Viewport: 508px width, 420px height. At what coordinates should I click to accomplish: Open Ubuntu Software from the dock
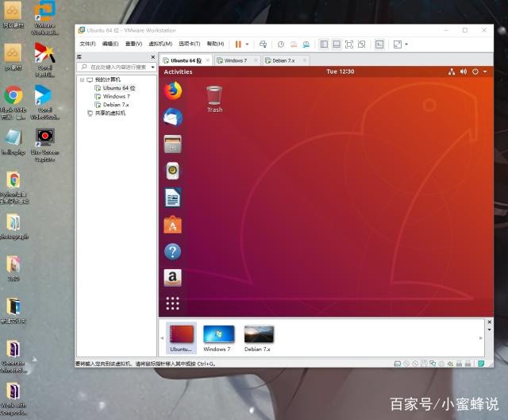coord(173,225)
